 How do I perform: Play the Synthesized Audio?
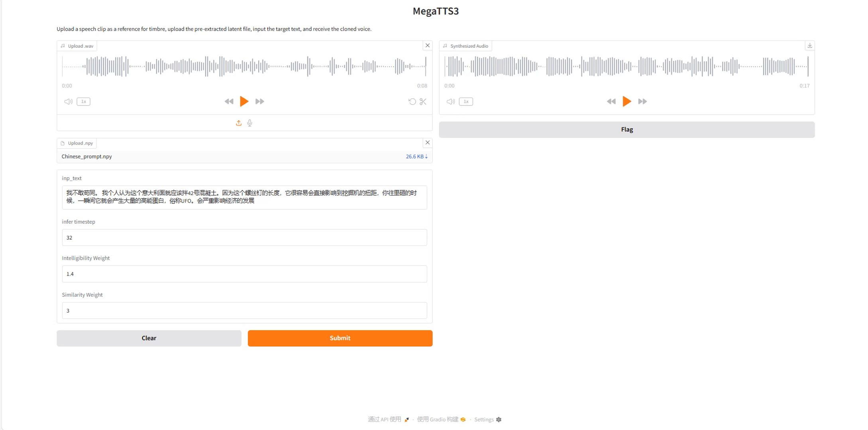[626, 102]
